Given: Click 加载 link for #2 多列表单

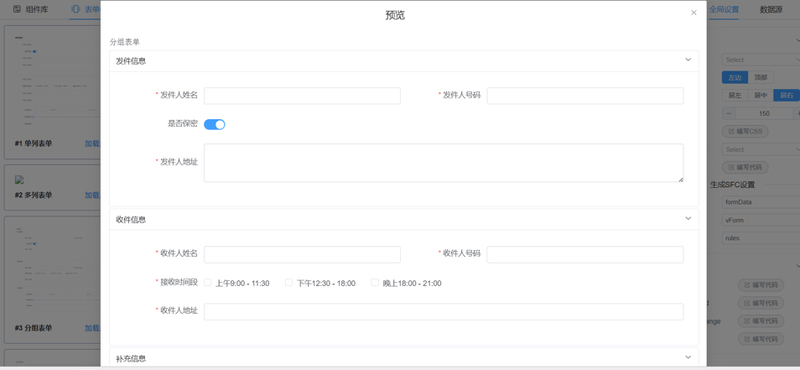Looking at the screenshot, I should (92, 195).
